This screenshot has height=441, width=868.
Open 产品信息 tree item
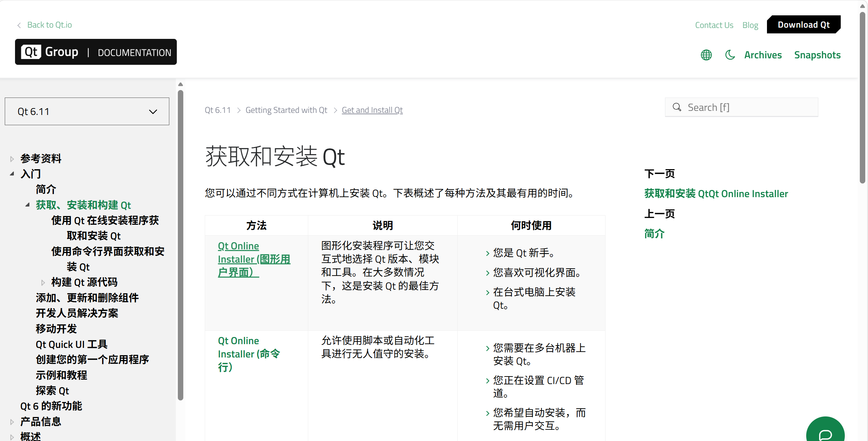click(x=41, y=422)
